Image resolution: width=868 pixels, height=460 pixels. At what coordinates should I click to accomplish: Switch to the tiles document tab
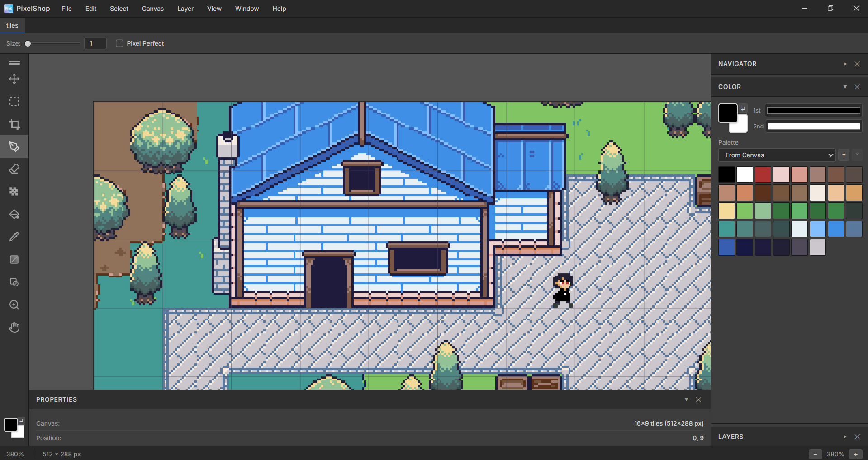click(12, 25)
